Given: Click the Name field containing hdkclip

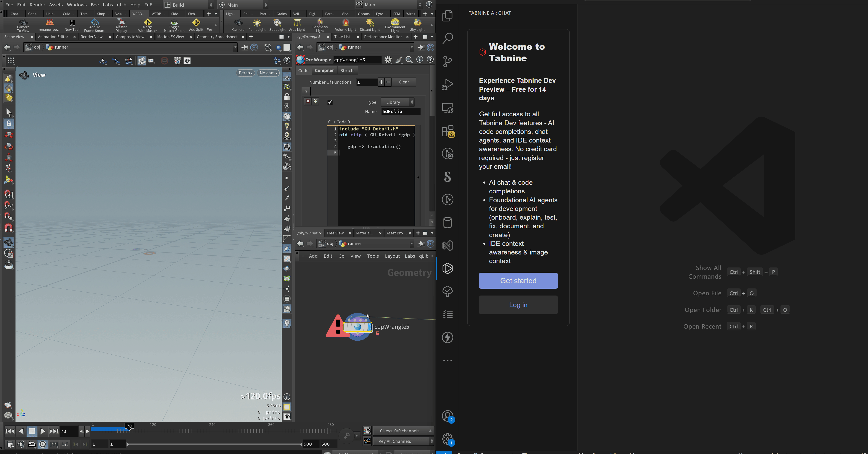Looking at the screenshot, I should 401,112.
